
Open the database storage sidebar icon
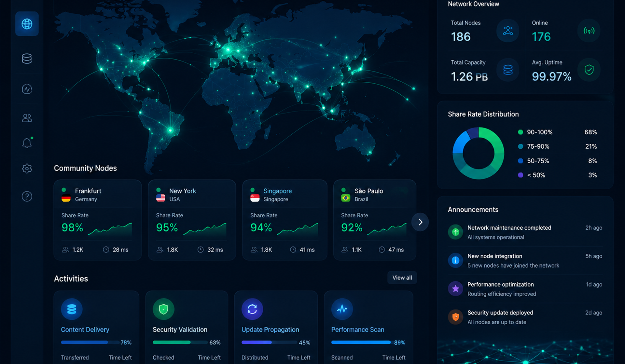(27, 59)
